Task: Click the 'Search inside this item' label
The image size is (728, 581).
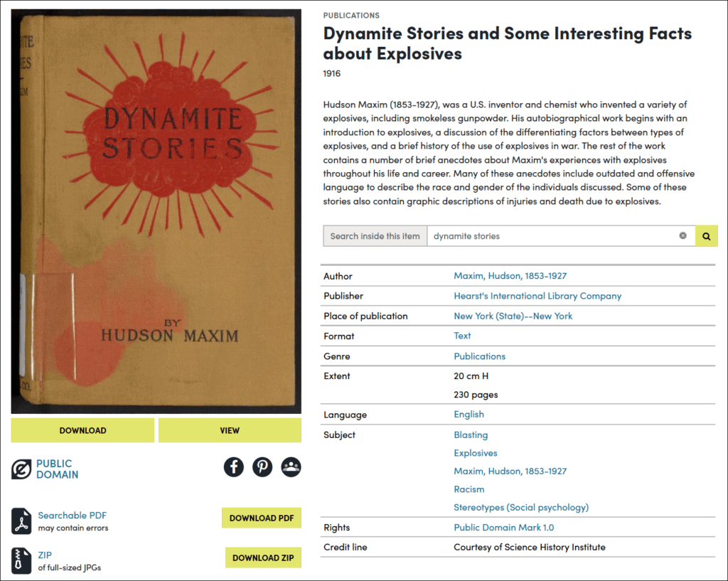Action: click(x=375, y=236)
